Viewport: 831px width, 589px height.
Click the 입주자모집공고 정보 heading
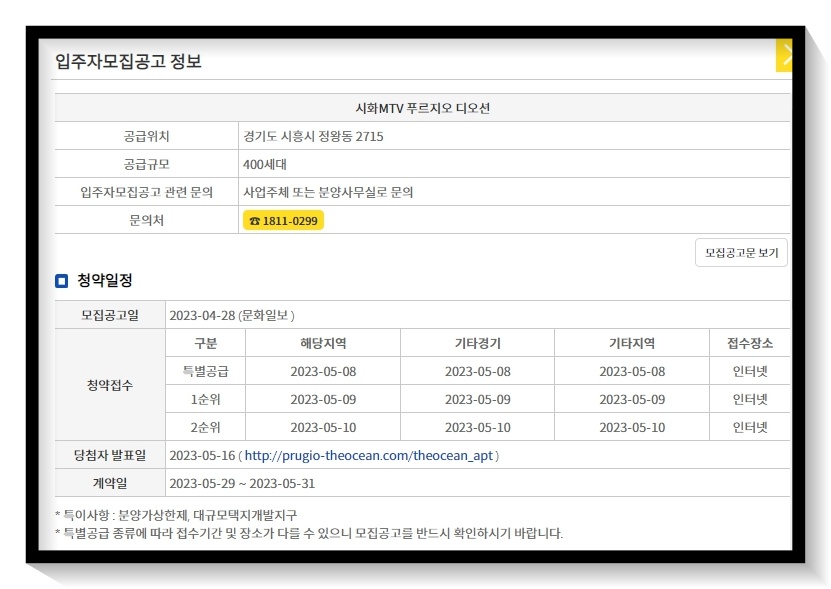click(x=128, y=61)
